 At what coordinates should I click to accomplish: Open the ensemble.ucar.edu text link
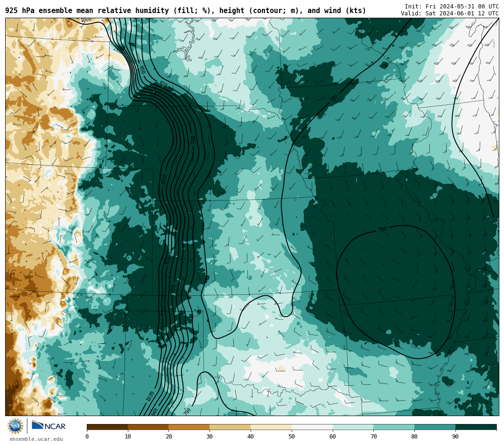pyautogui.click(x=36, y=439)
